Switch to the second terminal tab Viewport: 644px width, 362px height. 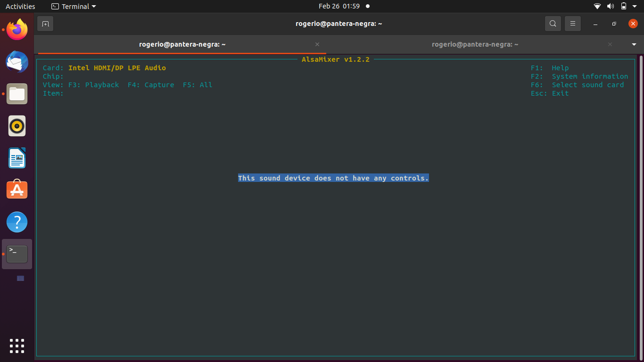click(475, 44)
